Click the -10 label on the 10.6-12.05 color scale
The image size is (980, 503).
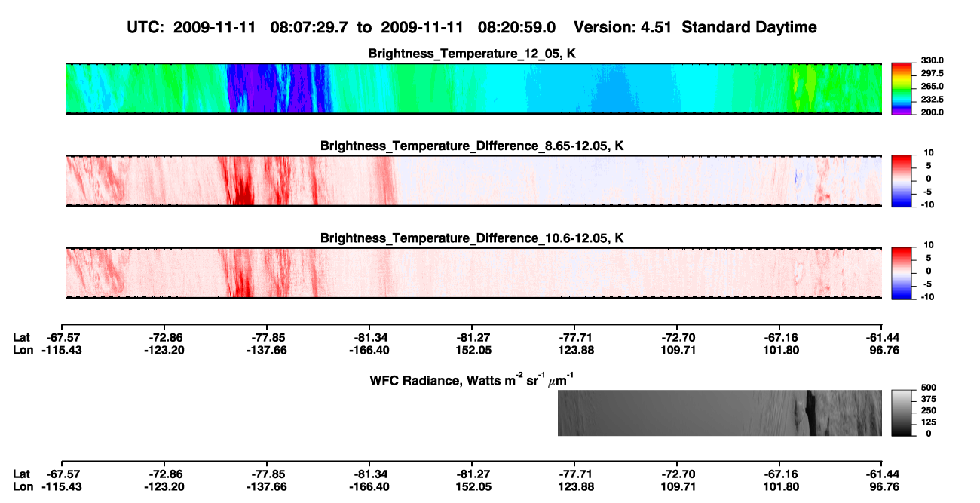tap(927, 297)
